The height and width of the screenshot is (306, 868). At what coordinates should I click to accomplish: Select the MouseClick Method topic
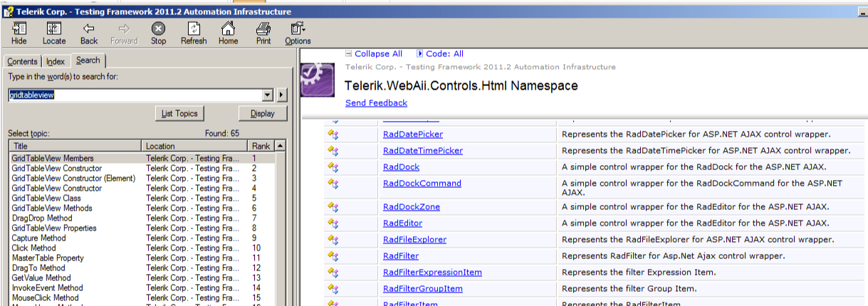tap(142, 297)
